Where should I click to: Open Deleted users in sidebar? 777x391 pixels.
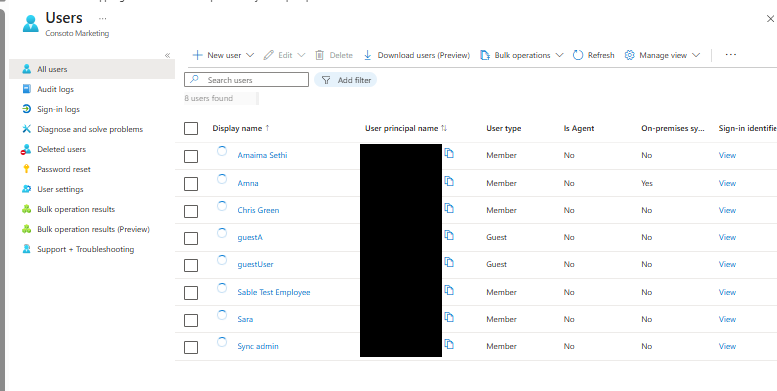point(92,149)
